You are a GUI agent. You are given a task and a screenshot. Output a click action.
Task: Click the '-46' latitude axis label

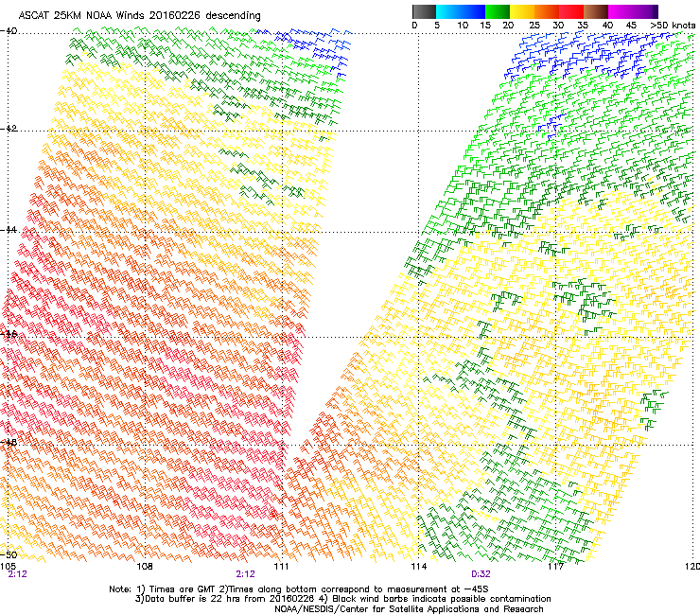tap(9, 334)
